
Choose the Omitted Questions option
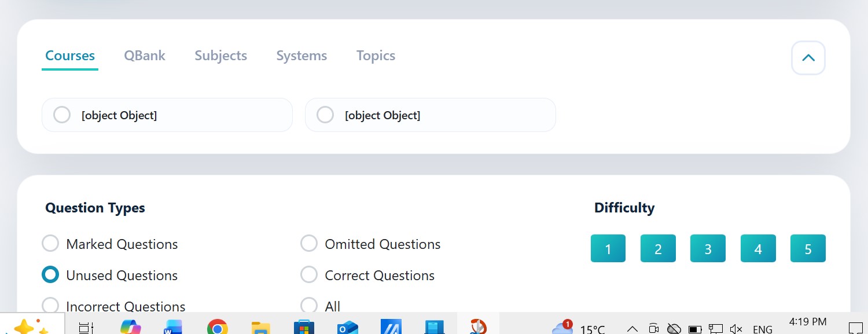pos(309,244)
